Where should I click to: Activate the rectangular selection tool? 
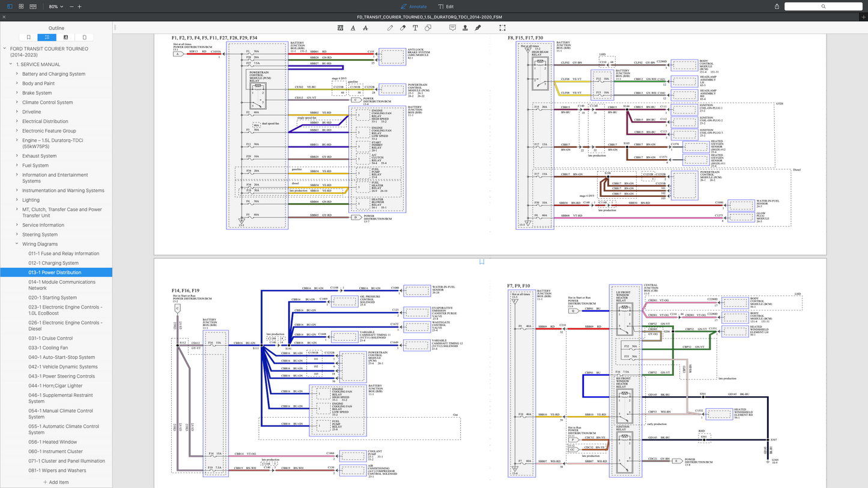coord(502,28)
